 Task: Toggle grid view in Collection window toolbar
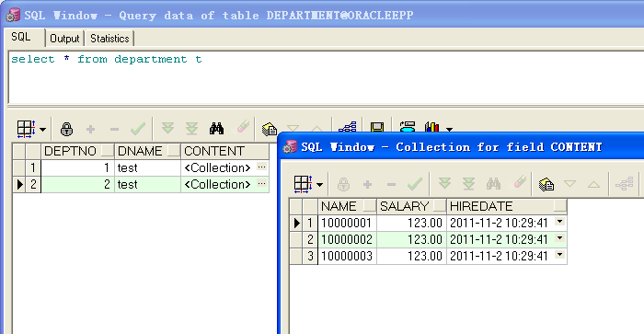[x=303, y=184]
